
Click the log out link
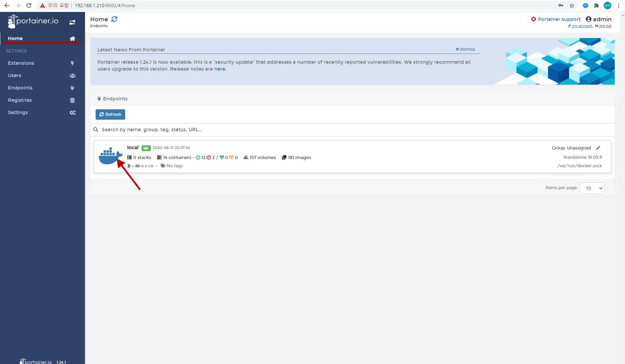(x=603, y=26)
